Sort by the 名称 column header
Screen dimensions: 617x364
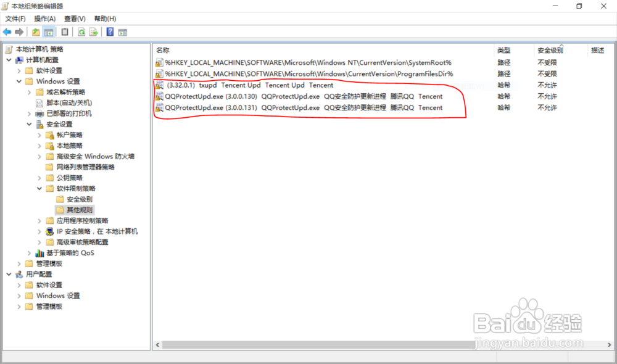pos(323,51)
